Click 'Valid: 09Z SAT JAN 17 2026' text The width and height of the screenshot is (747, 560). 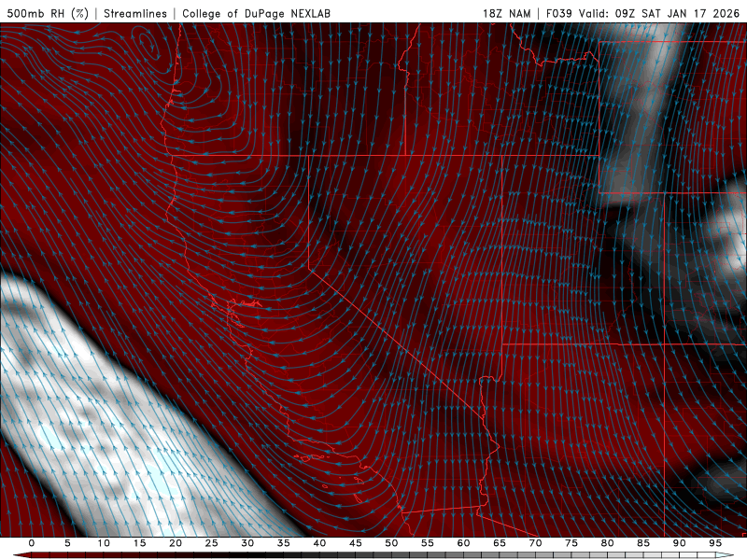point(659,13)
